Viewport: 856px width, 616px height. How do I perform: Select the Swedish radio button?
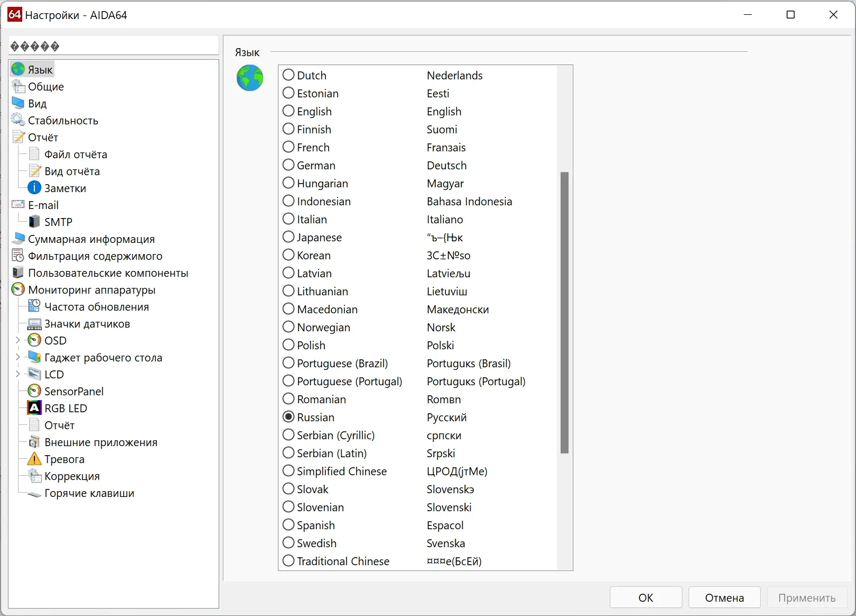click(x=289, y=543)
